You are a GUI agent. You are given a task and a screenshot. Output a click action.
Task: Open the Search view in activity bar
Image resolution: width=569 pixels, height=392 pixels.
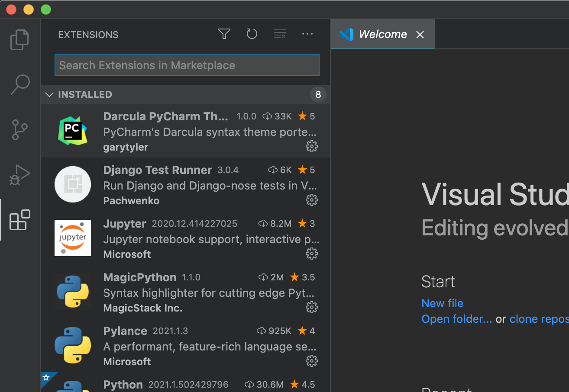coord(20,84)
